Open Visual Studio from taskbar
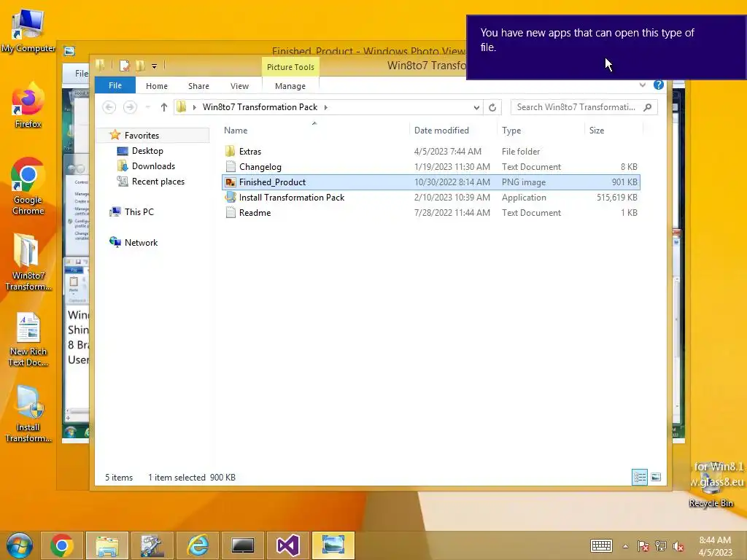 click(287, 545)
